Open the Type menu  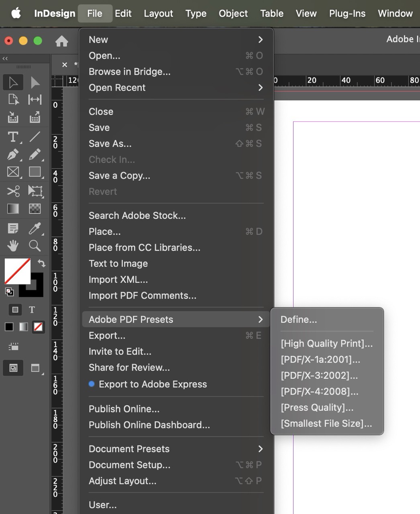click(x=196, y=13)
